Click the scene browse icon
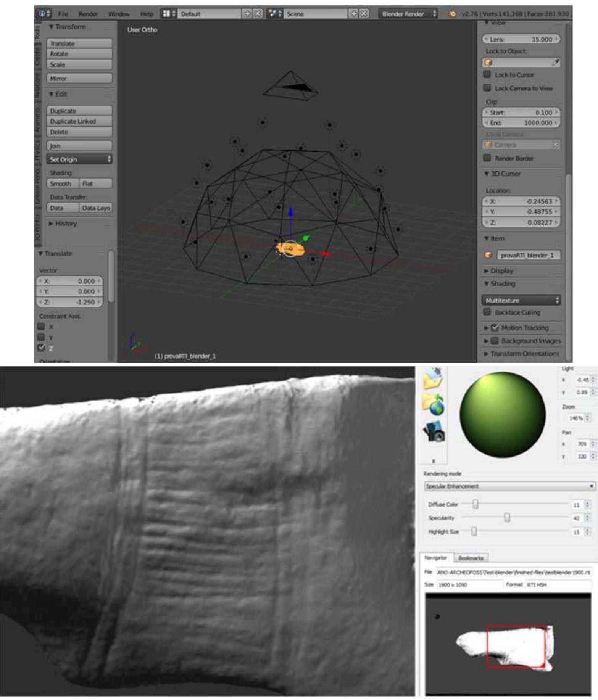Screen dimensions: 598x700 click(x=275, y=14)
